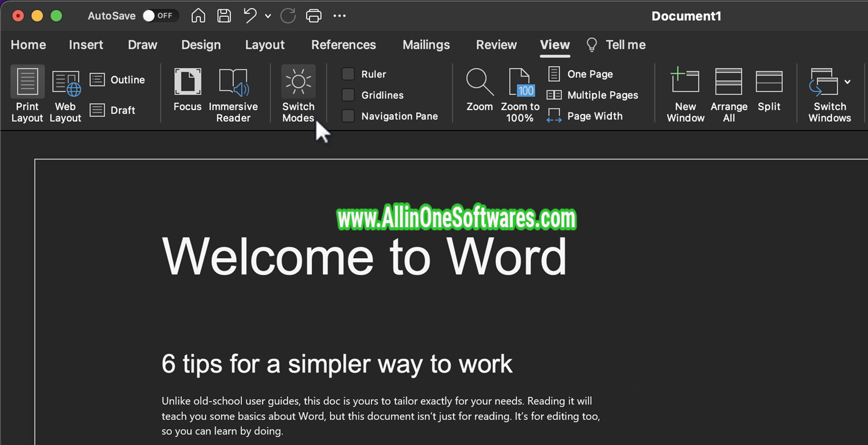Open a New Window
Viewport: 868px width, 445px height.
click(685, 95)
